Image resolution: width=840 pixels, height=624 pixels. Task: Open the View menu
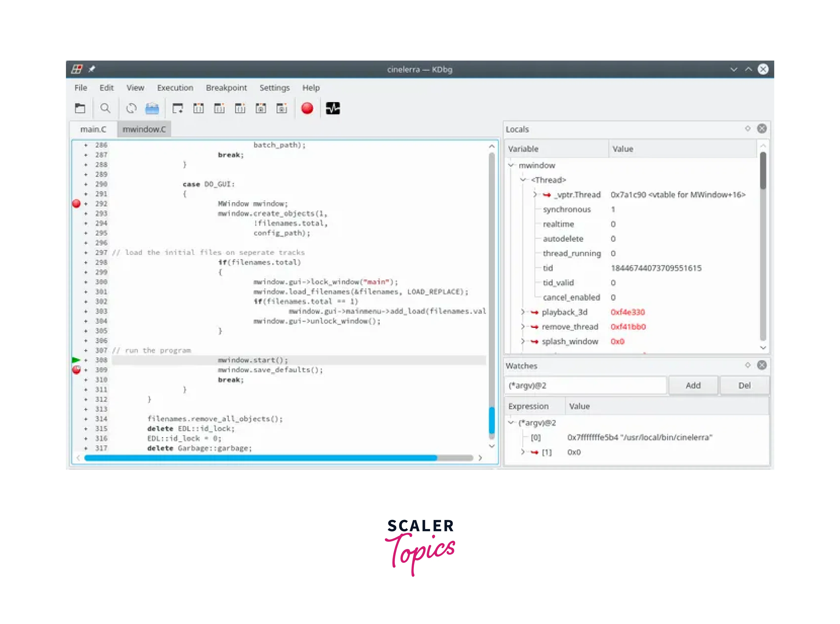(x=135, y=88)
